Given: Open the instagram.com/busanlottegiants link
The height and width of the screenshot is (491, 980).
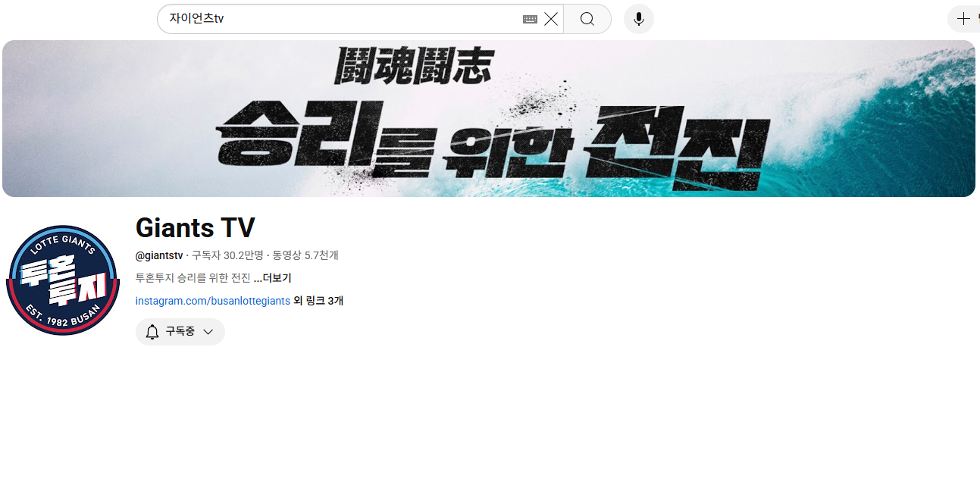Looking at the screenshot, I should (x=212, y=301).
